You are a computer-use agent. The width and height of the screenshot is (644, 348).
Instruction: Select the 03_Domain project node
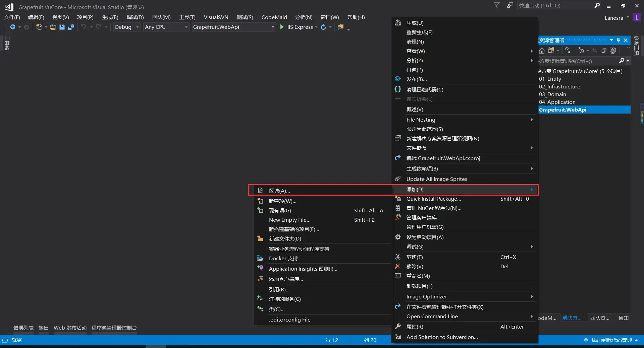click(x=552, y=94)
